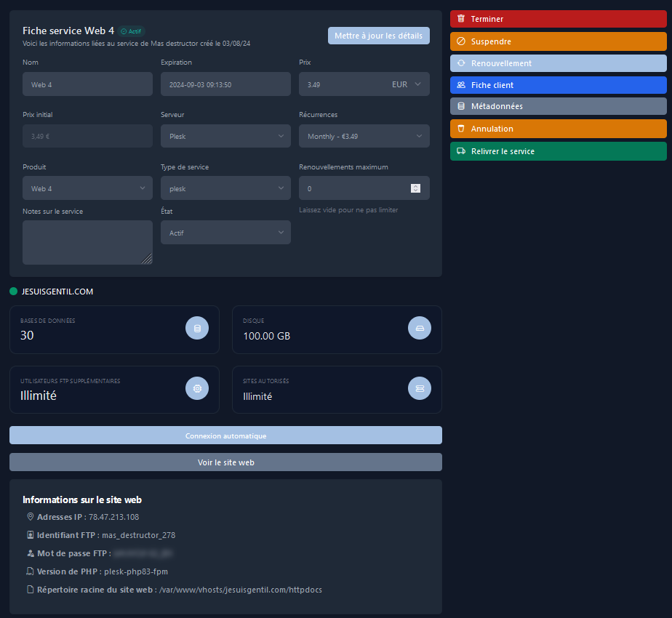Expand the Produit dropdown showing Web 4
This screenshot has width=672, height=618.
pyautogui.click(x=87, y=188)
